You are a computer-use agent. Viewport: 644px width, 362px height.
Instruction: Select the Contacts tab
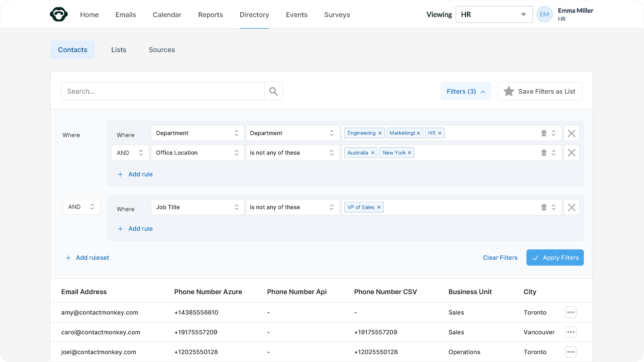[x=73, y=50]
